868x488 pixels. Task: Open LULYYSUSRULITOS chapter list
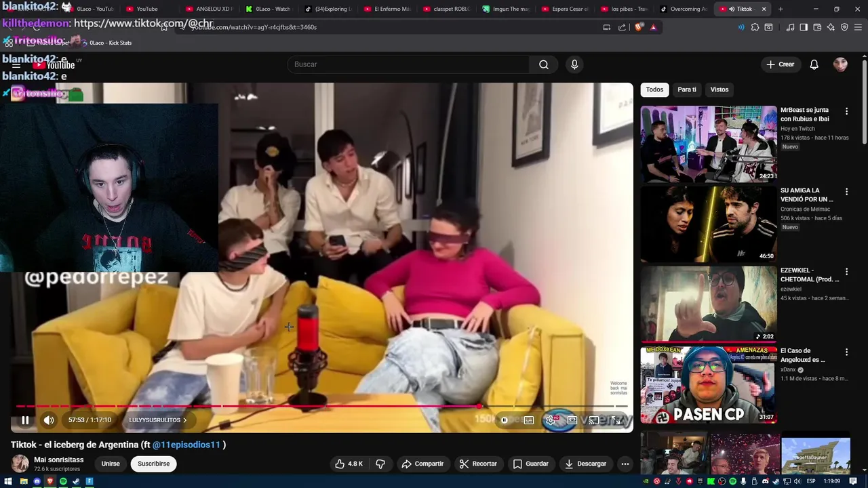coord(157,420)
